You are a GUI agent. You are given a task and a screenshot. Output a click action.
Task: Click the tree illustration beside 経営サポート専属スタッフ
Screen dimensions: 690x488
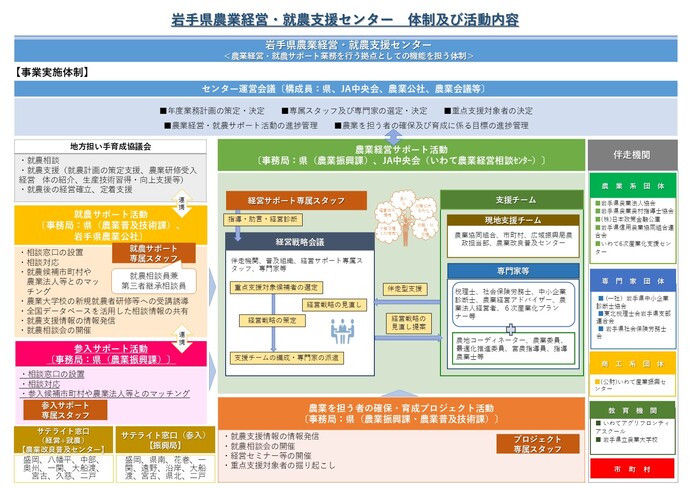pyautogui.click(x=404, y=218)
